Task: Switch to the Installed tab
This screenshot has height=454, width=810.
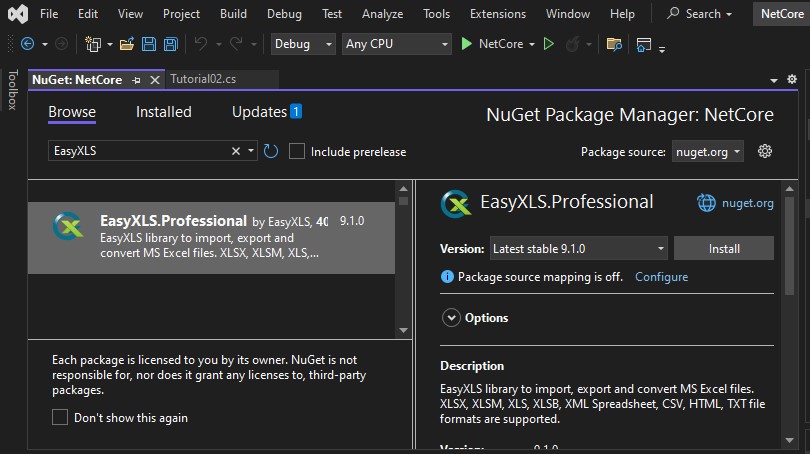Action: pos(164,112)
